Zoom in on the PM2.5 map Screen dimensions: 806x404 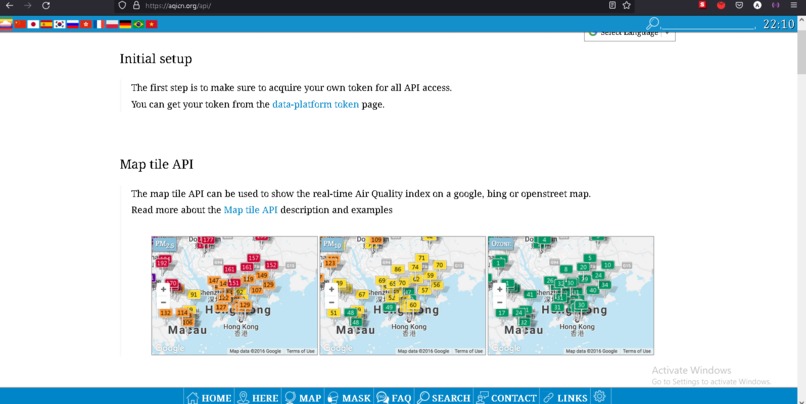163,289
